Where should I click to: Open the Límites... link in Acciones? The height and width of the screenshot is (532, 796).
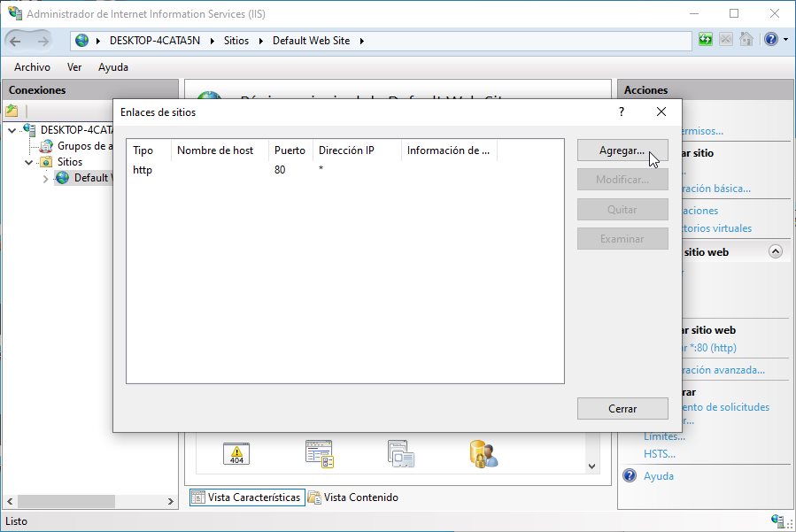coord(664,436)
